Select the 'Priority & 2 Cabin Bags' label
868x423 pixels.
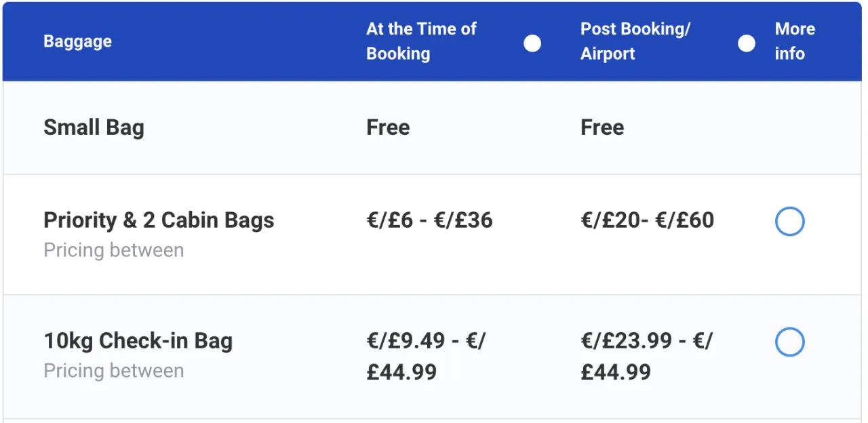(159, 220)
